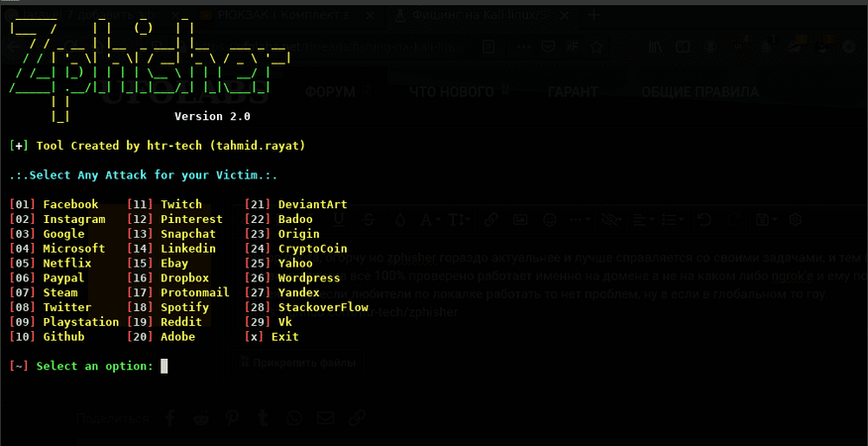Screen dimensions: 868x446
Task: Click terminal prompt 'Select an option:' cursor
Action: tap(163, 367)
